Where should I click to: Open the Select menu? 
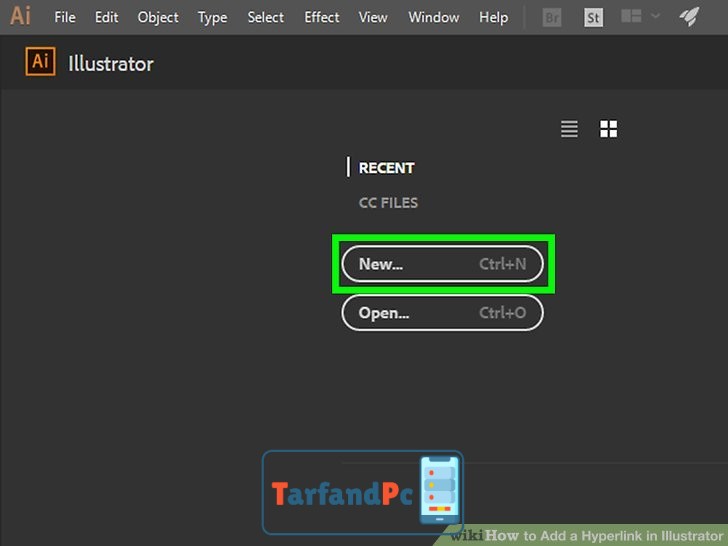(x=266, y=18)
